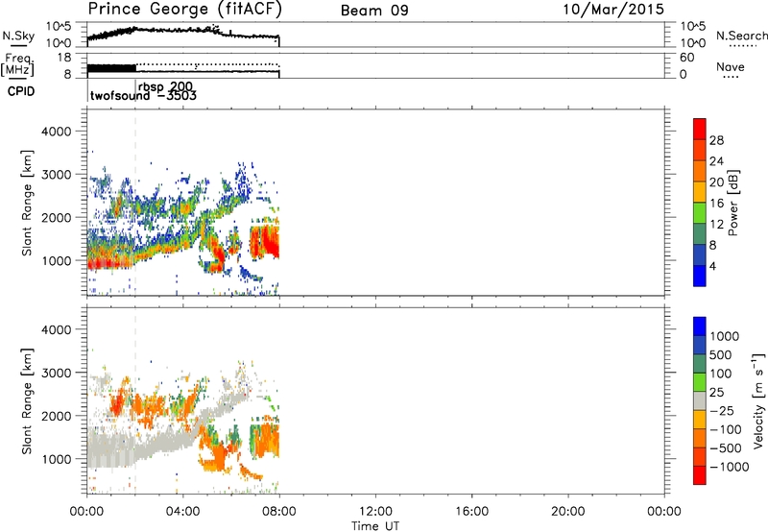This screenshot has height=532, width=768.
Task: Click the blue top Velocity colorbar swatch
Action: click(700, 326)
